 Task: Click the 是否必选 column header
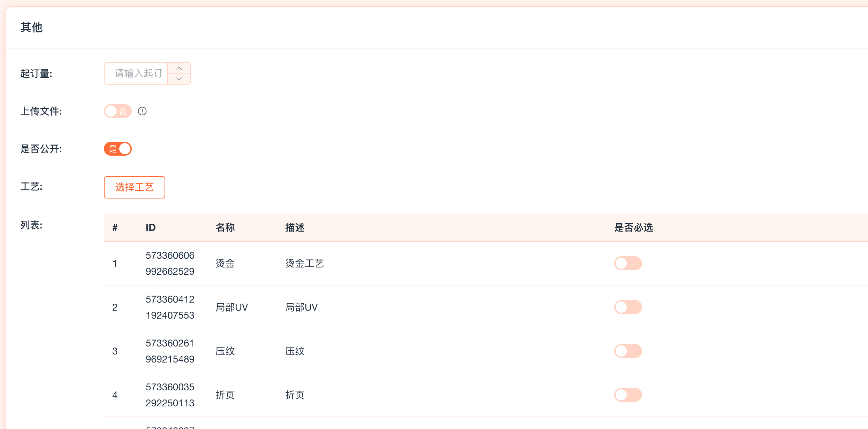click(x=633, y=228)
